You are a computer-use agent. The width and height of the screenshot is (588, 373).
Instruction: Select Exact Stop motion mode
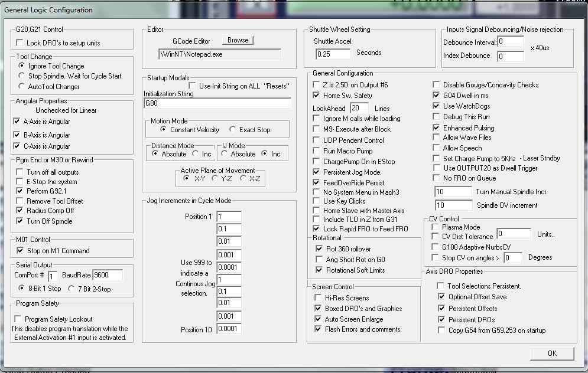pyautogui.click(x=233, y=130)
